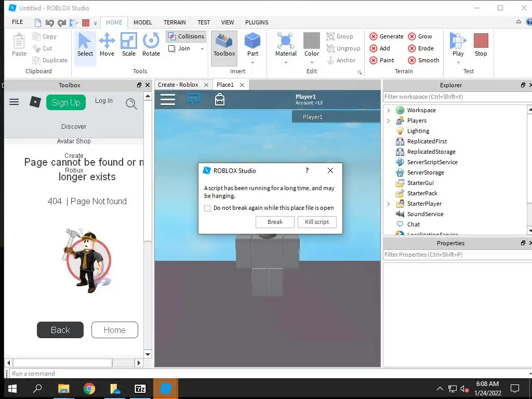Check 'Do not break again' checkbox
Image resolution: width=532 pixels, height=399 pixels.
tap(207, 208)
